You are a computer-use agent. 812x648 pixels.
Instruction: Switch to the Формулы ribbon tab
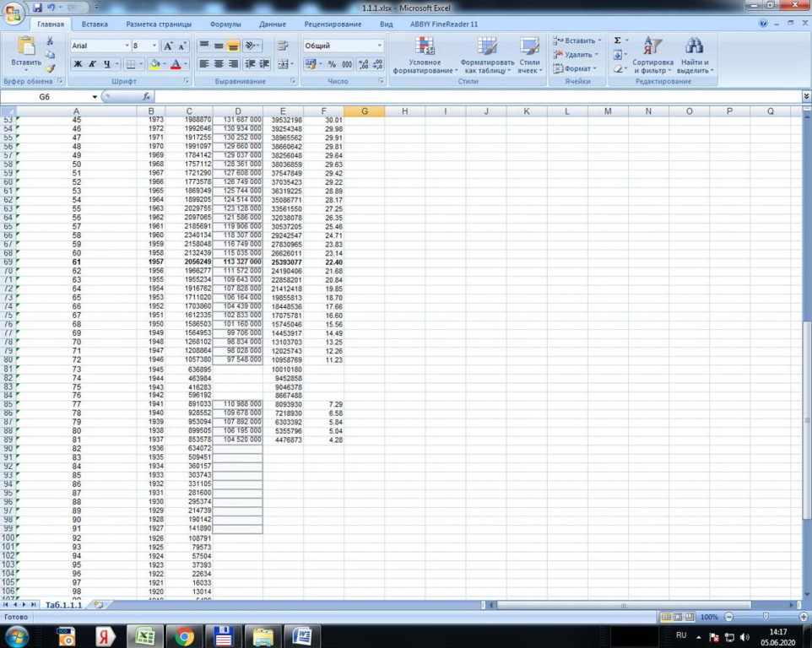pyautogui.click(x=225, y=24)
